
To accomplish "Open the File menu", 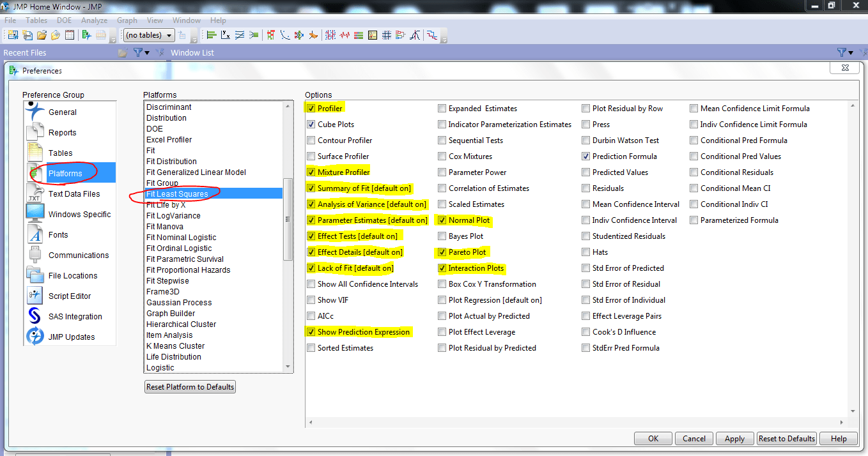I will (10, 20).
